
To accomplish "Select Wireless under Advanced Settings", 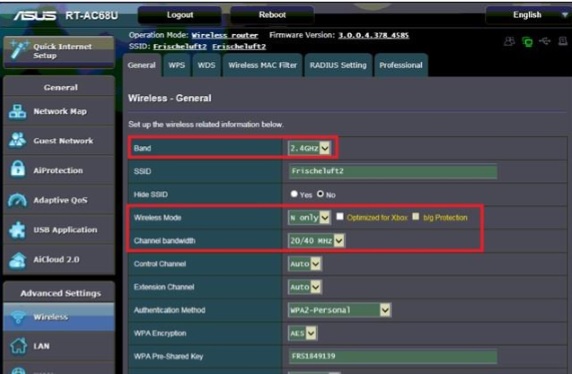I will point(59,317).
